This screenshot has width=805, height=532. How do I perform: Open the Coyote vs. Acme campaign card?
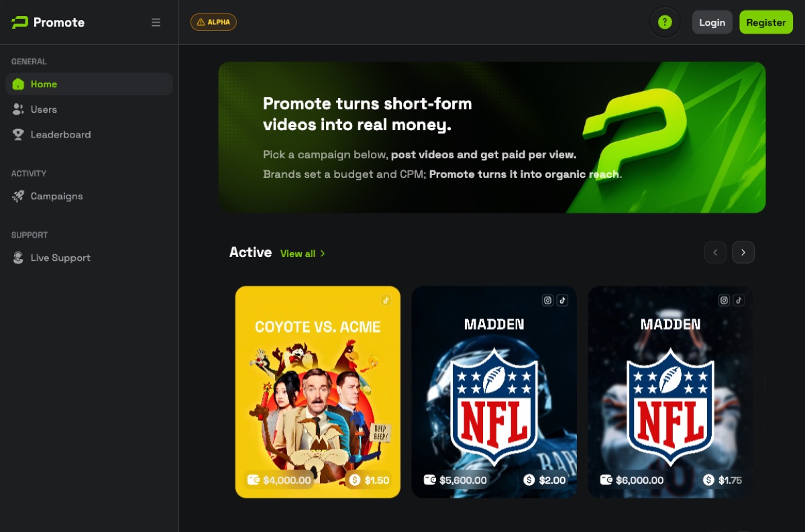tap(318, 392)
